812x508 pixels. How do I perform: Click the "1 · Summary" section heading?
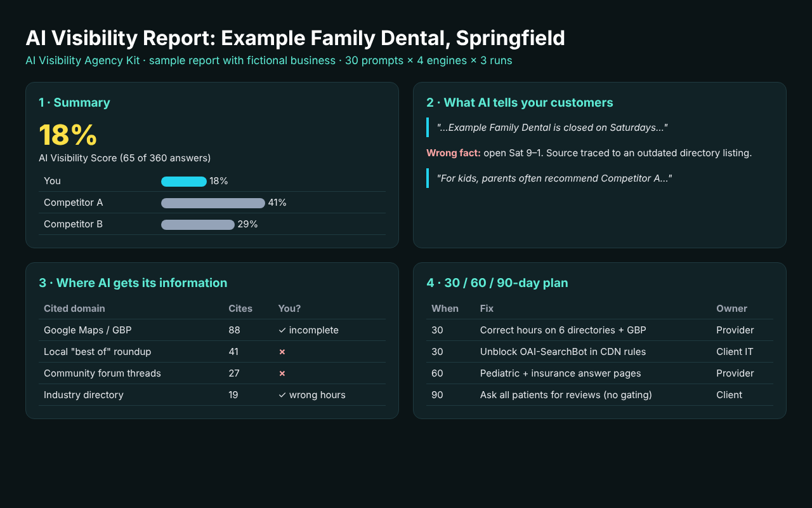tap(74, 103)
